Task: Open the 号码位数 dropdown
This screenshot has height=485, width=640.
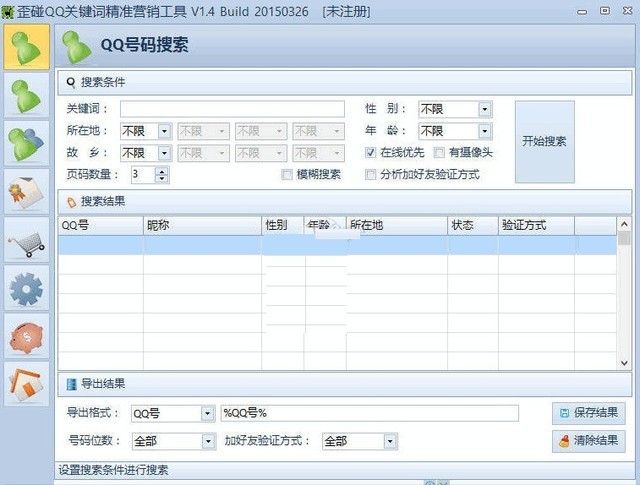Action: click(x=208, y=441)
